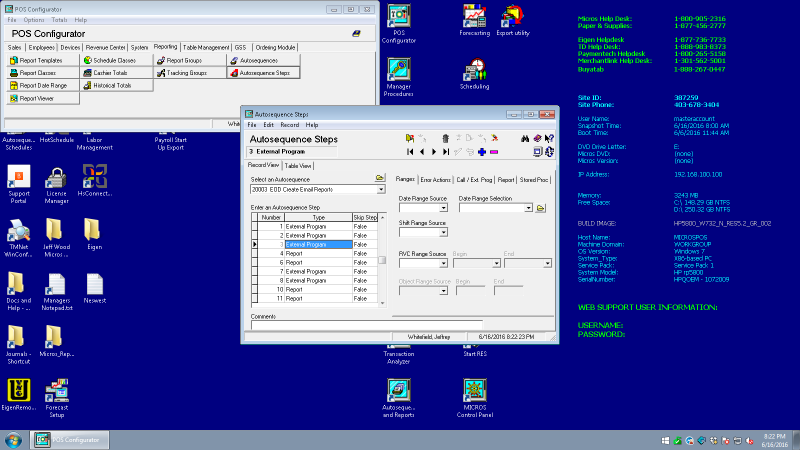Open the Forecasting desktop icon

click(474, 21)
